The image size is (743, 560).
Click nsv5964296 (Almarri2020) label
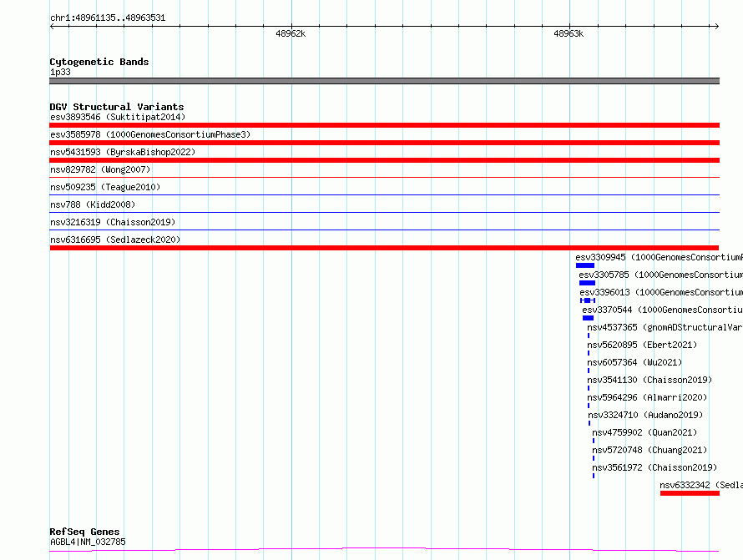pos(647,397)
